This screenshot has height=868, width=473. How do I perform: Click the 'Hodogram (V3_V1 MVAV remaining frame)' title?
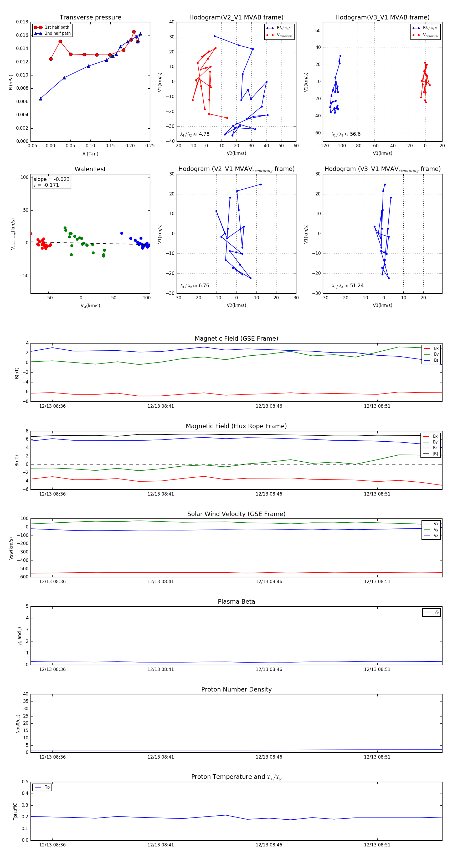point(382,169)
